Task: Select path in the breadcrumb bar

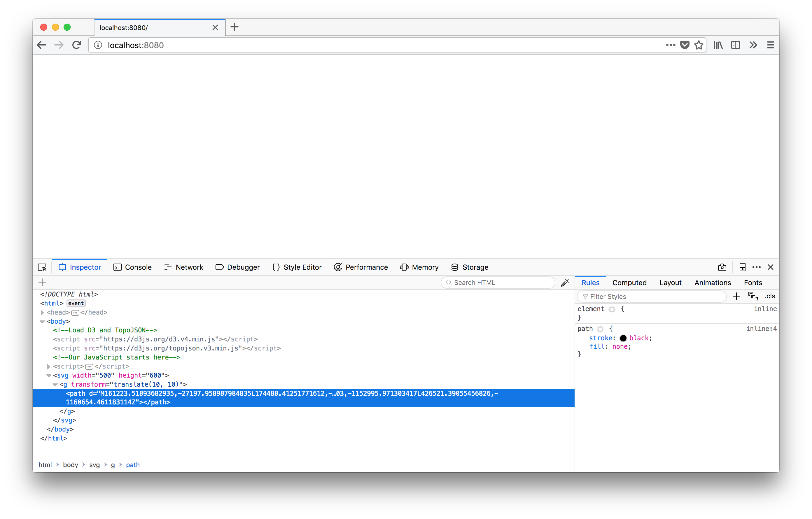Action: coord(132,465)
